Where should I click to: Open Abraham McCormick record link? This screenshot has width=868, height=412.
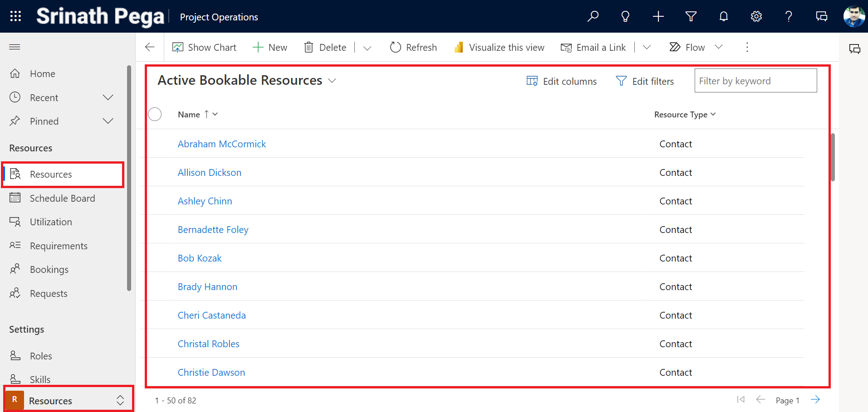(x=221, y=144)
